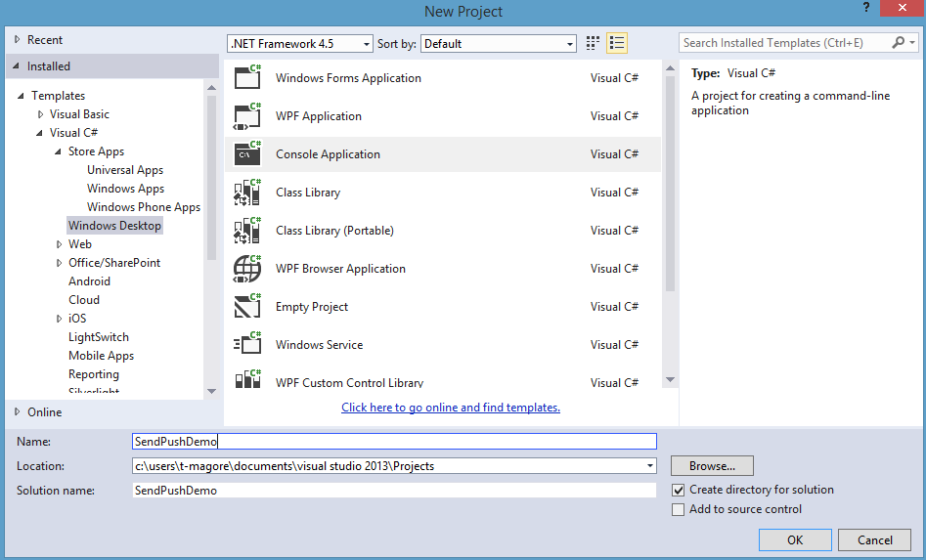
Task: Select the Windows Service template icon
Action: pyautogui.click(x=247, y=345)
